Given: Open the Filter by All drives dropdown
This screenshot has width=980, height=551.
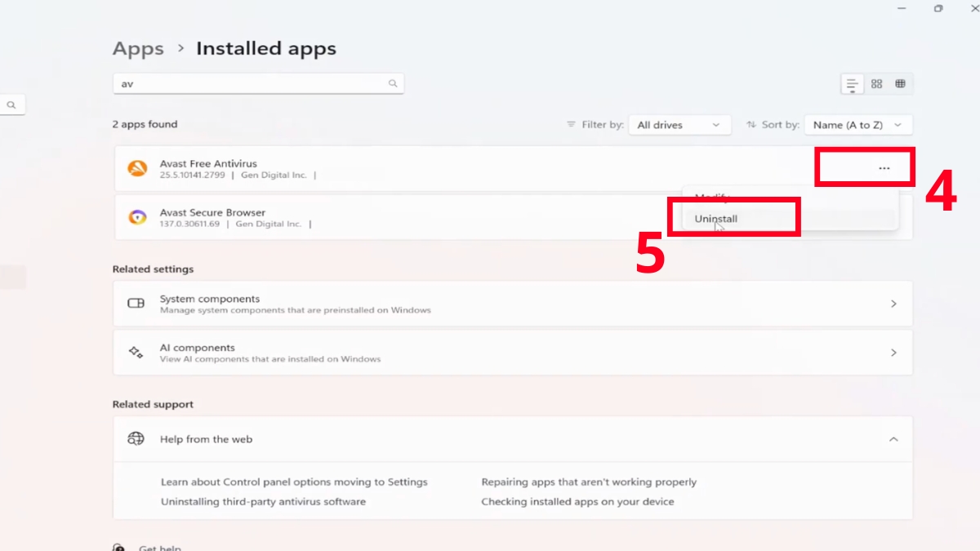Looking at the screenshot, I should tap(679, 125).
